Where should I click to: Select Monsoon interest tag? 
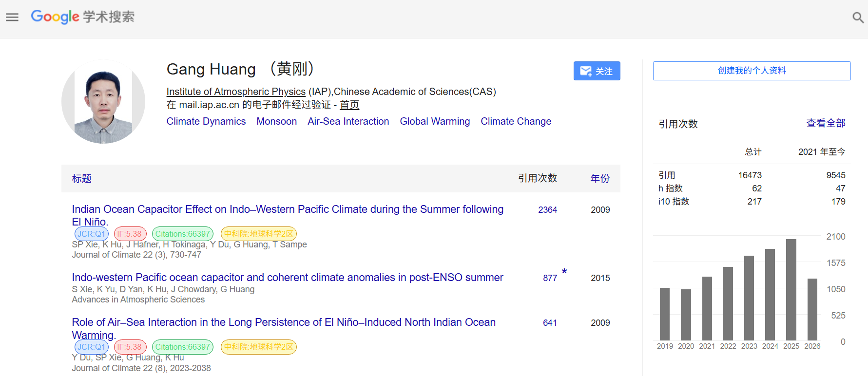point(277,121)
